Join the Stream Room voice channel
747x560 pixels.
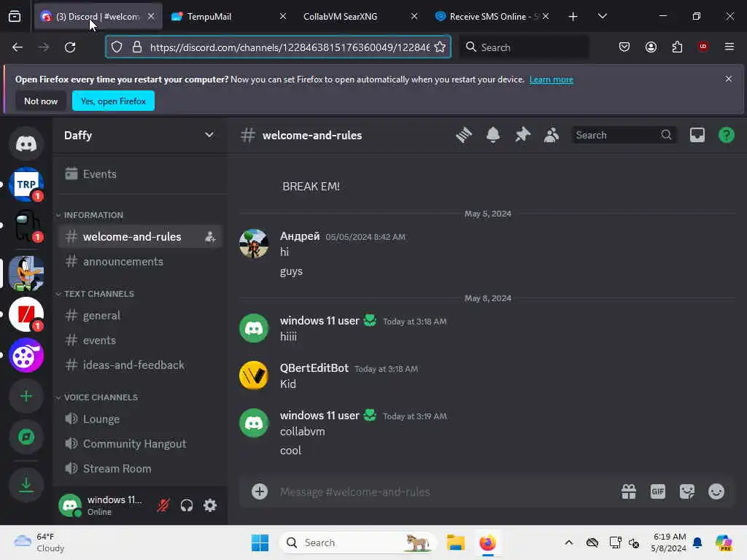(140, 469)
